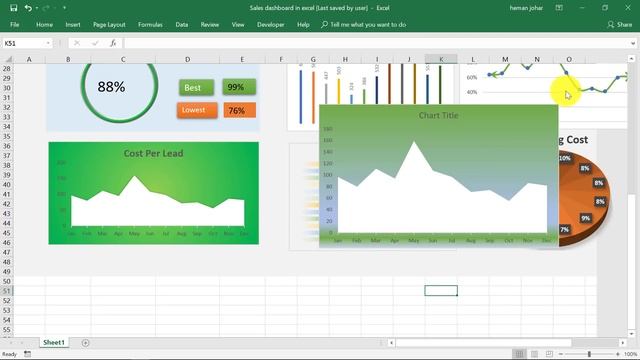Screen dimensions: 640x360
Task: Click the Insert Function fx icon
Action: [113, 43]
